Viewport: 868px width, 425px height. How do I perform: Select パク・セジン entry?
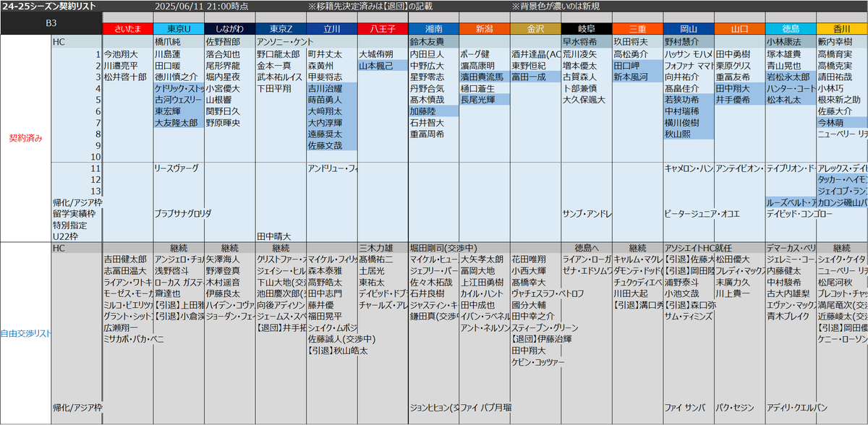click(x=736, y=408)
